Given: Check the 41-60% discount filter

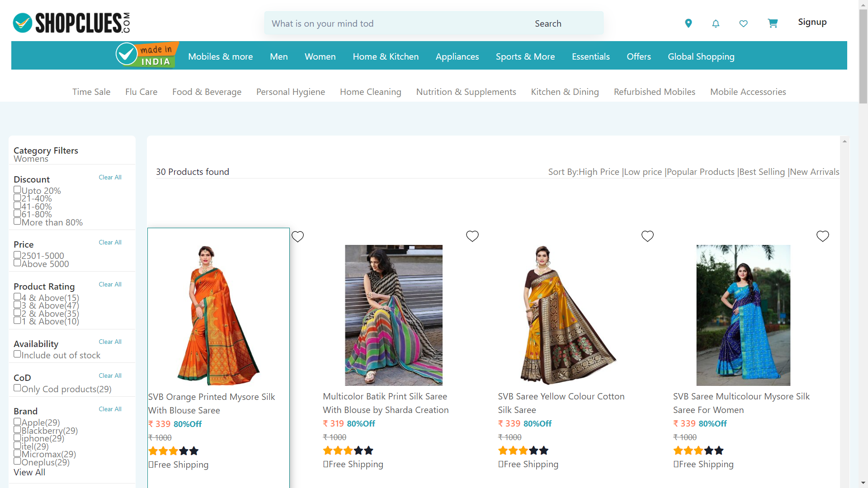Looking at the screenshot, I should 17,206.
